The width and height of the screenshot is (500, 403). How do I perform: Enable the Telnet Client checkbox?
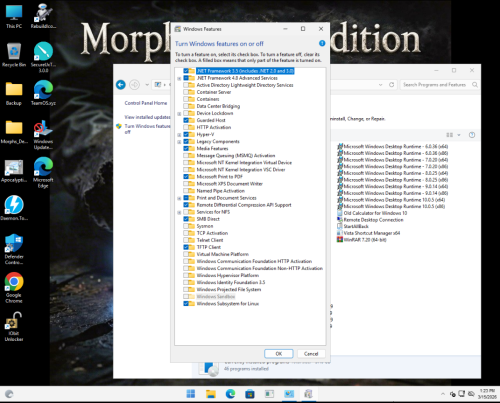[186, 240]
